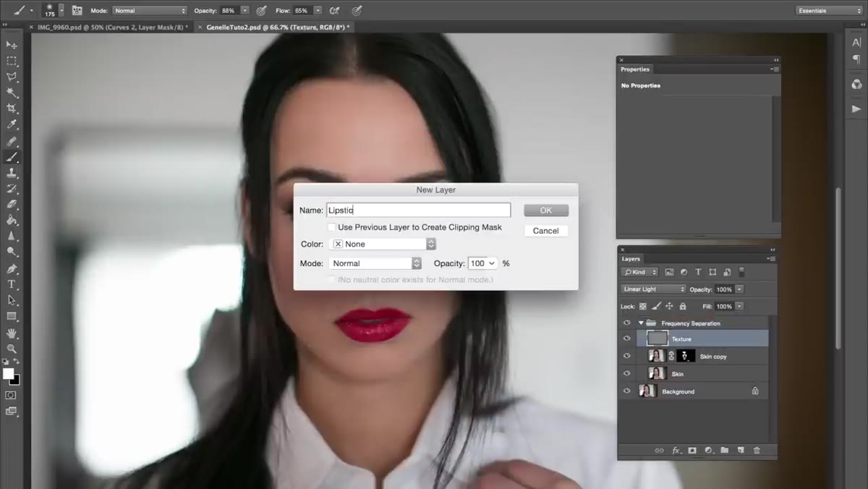This screenshot has width=868, height=489.
Task: Toggle Quick Mask mode icon
Action: tap(11, 395)
